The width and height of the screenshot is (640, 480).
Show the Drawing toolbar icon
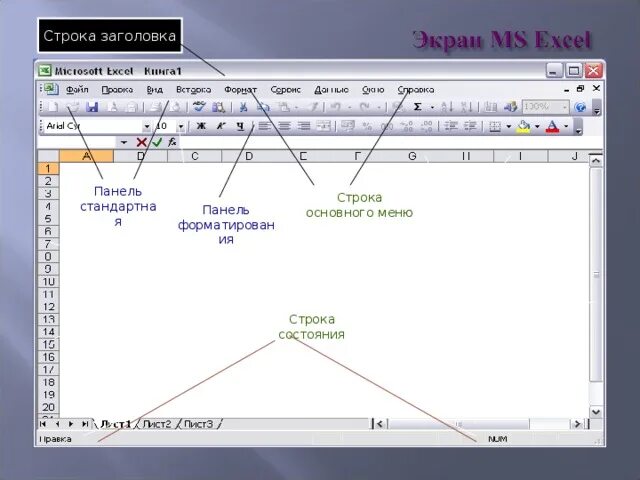click(510, 107)
